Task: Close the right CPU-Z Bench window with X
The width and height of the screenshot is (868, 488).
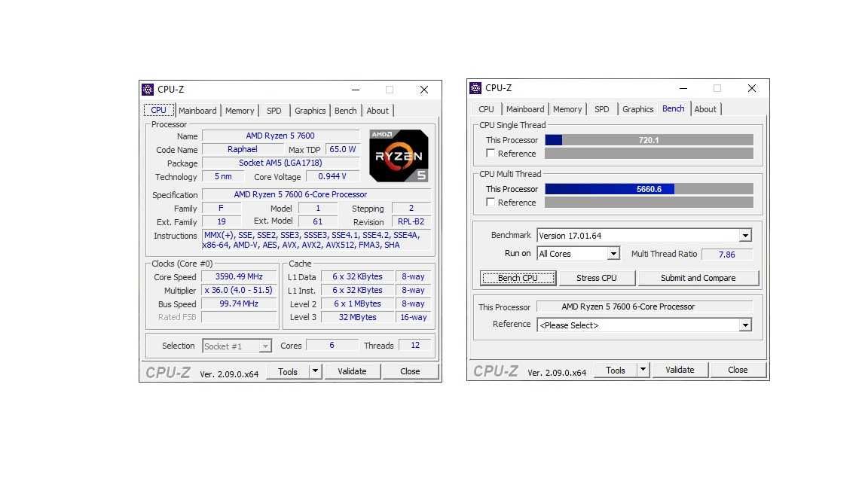Action: [751, 88]
